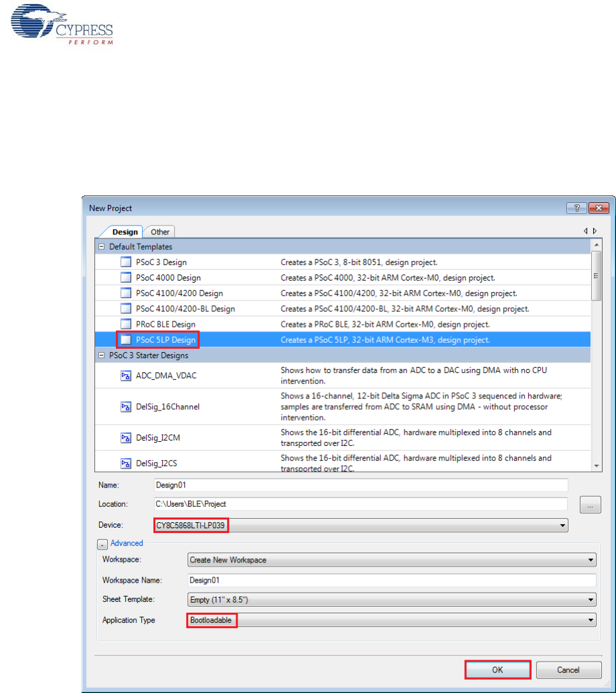Click the Location input field

point(361,504)
